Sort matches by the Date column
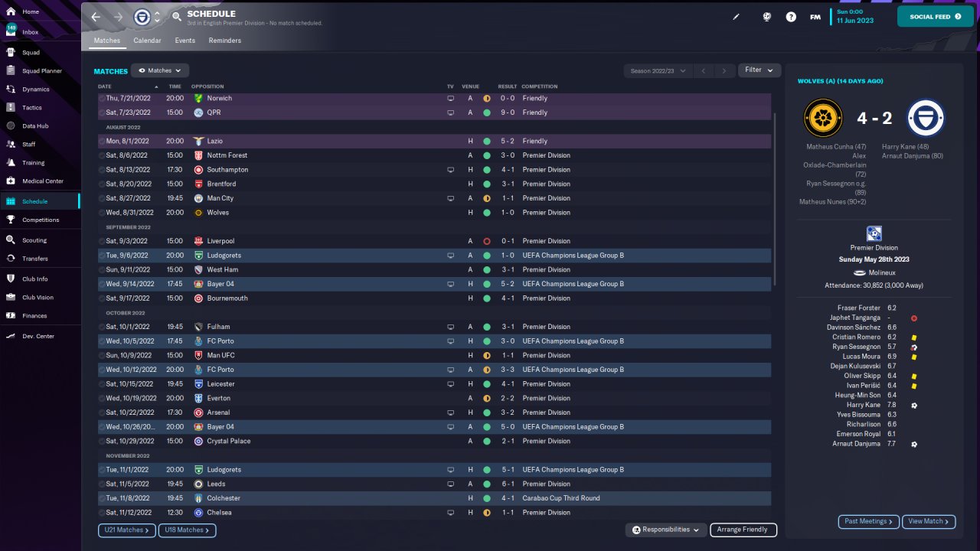The image size is (980, 551). point(105,86)
